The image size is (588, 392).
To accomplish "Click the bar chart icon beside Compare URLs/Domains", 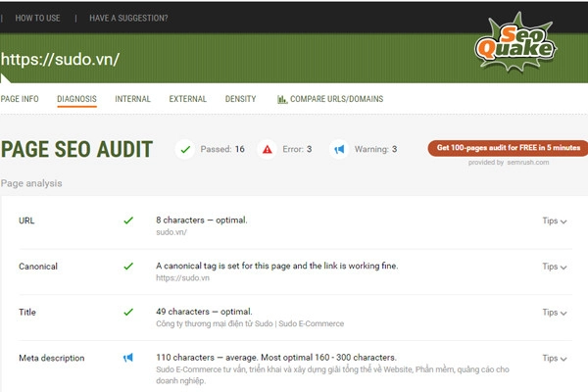I will pyautogui.click(x=282, y=99).
